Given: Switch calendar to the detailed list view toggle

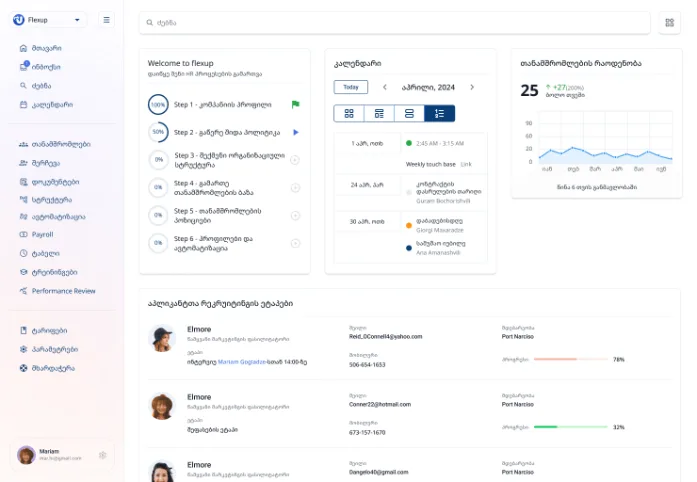Looking at the screenshot, I should tap(379, 113).
